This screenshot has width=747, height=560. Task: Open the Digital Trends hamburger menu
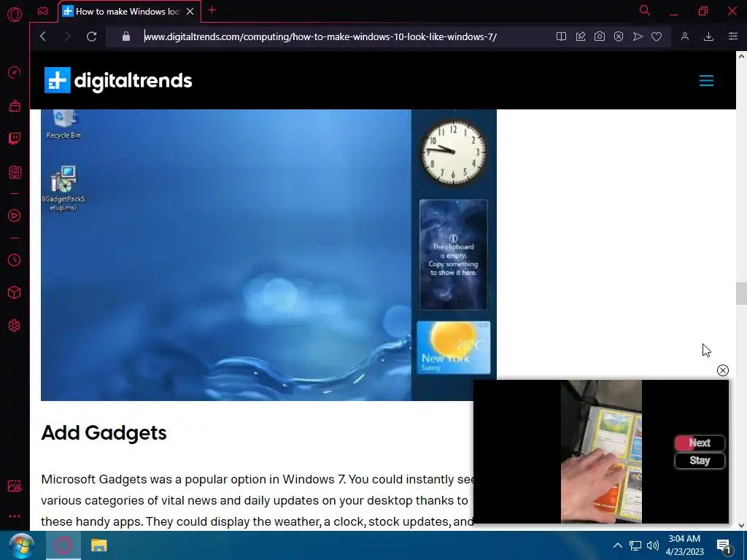point(706,80)
